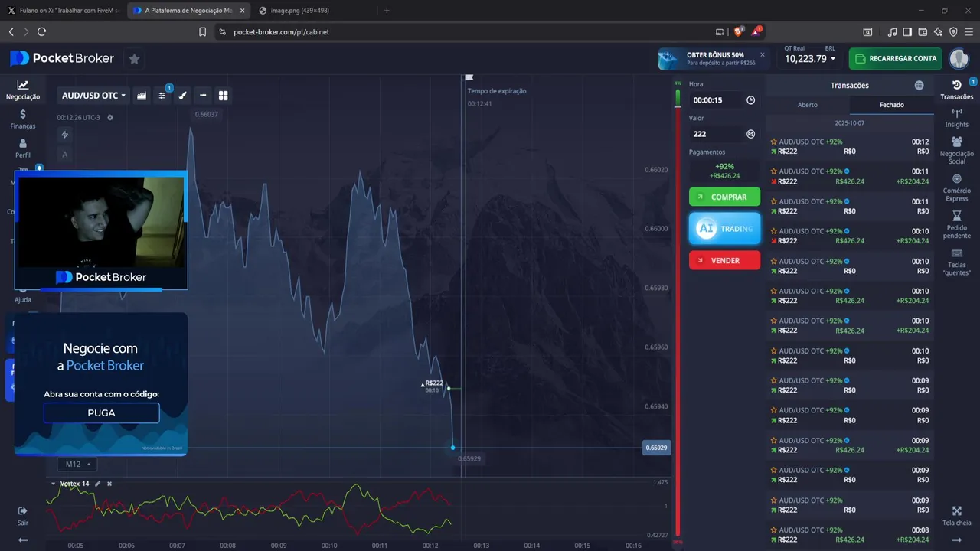Open the horizontal line style tool dropdown

tap(203, 96)
